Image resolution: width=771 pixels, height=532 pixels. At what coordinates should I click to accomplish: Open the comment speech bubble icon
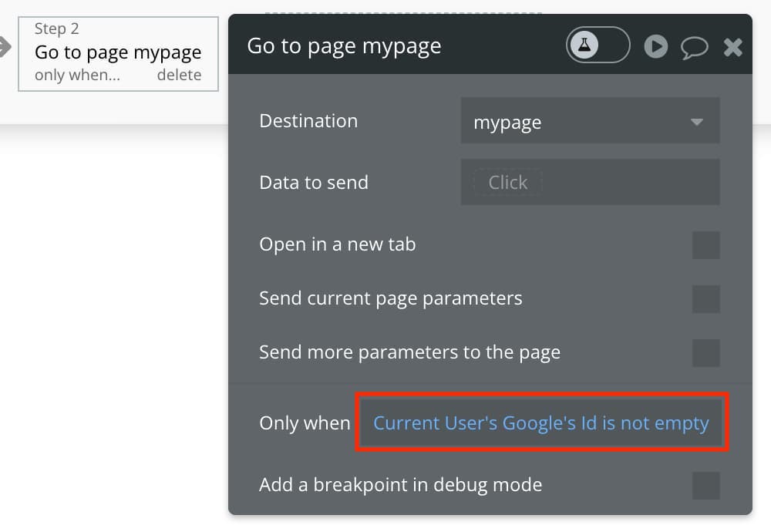(695, 48)
